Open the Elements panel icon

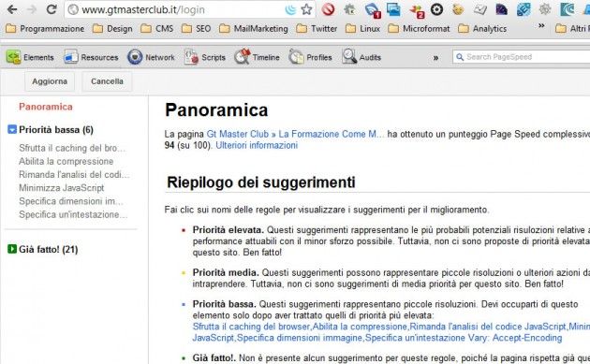13,57
